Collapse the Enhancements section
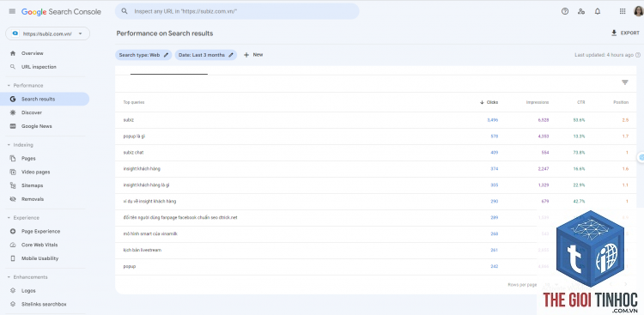644x315 pixels. point(27,277)
